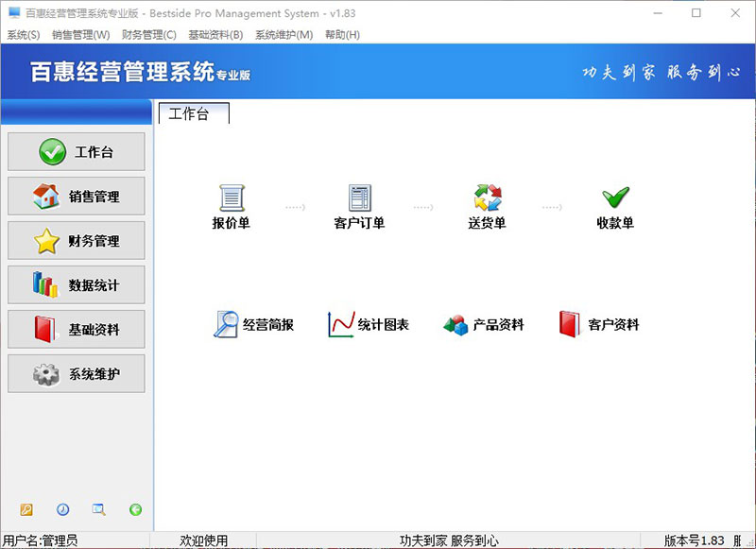The image size is (756, 549).
Task: Click 欢迎使用 in status bar
Action: pos(203,540)
